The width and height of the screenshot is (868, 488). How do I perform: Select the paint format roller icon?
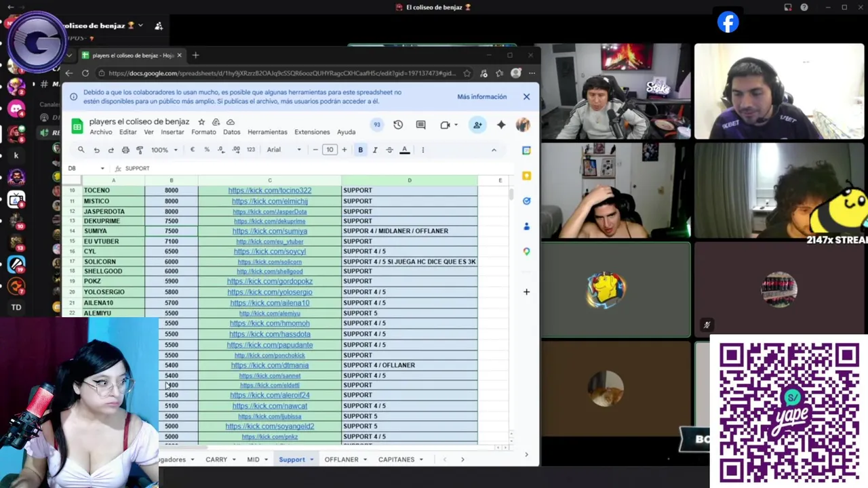pos(140,150)
